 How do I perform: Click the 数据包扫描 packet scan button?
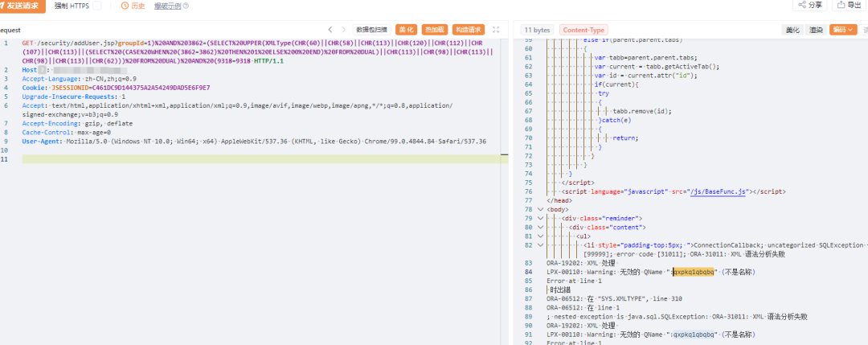click(371, 30)
